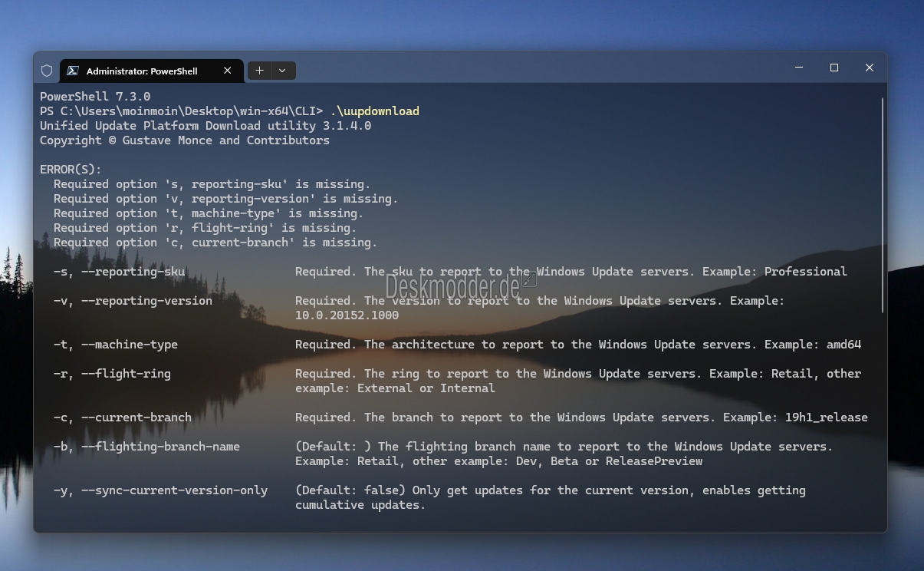Click the admin shield icon in title bar
This screenshot has height=571, width=924.
(47, 71)
